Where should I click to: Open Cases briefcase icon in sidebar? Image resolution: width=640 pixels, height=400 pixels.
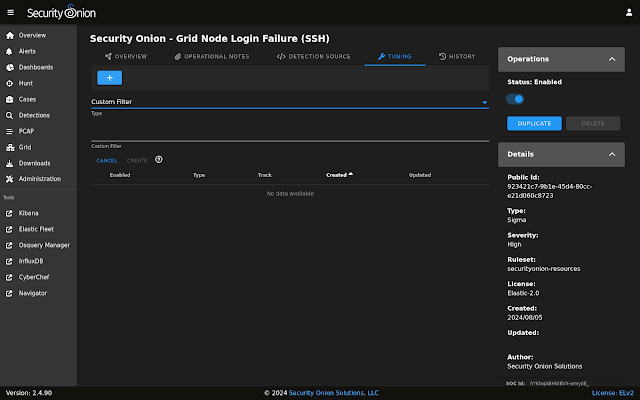(9, 99)
